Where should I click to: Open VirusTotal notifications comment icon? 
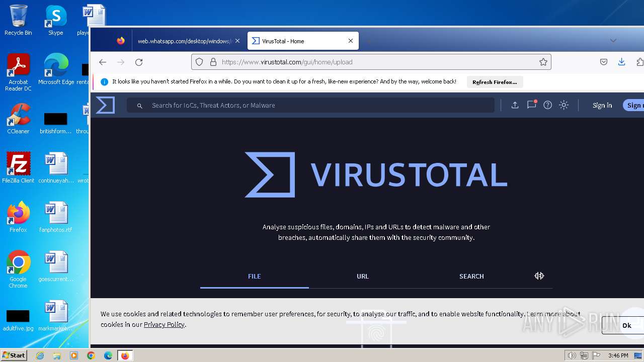pyautogui.click(x=531, y=105)
